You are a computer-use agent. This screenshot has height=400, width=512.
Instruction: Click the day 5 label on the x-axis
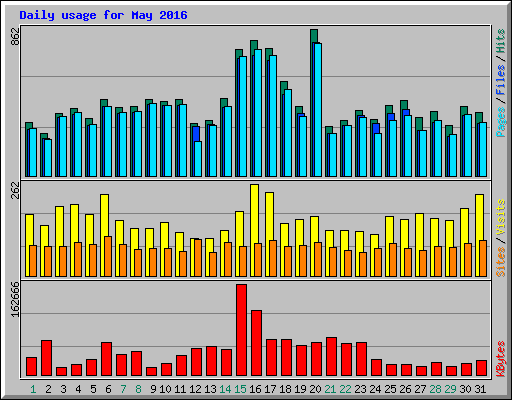[x=93, y=389]
